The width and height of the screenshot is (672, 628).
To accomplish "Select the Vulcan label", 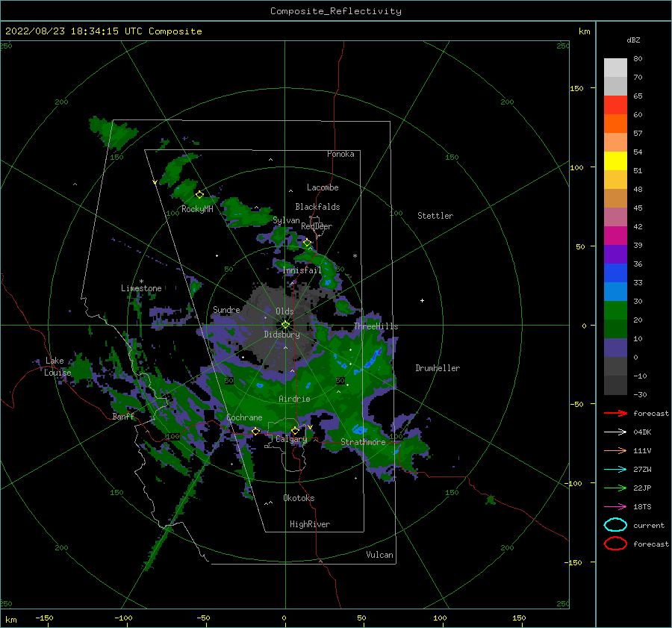I will 380,555.
